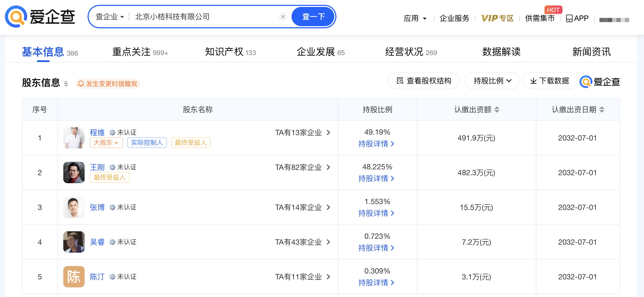View 持股详情 for 0.723% row
This screenshot has height=297, width=644.
pos(376,248)
